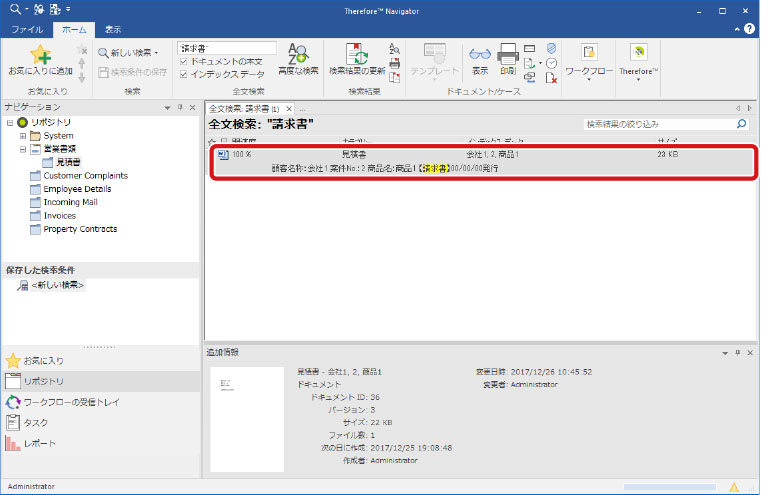Open the ファイル menu tab

(x=27, y=30)
